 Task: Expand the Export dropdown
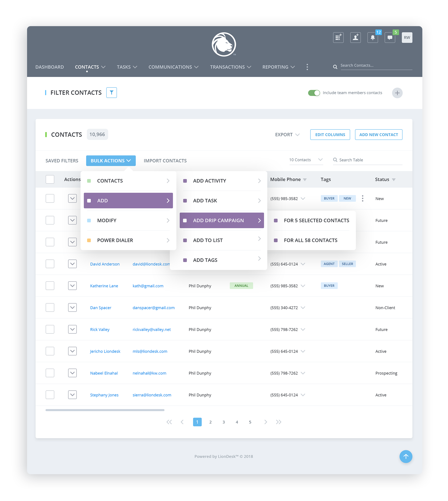point(287,135)
